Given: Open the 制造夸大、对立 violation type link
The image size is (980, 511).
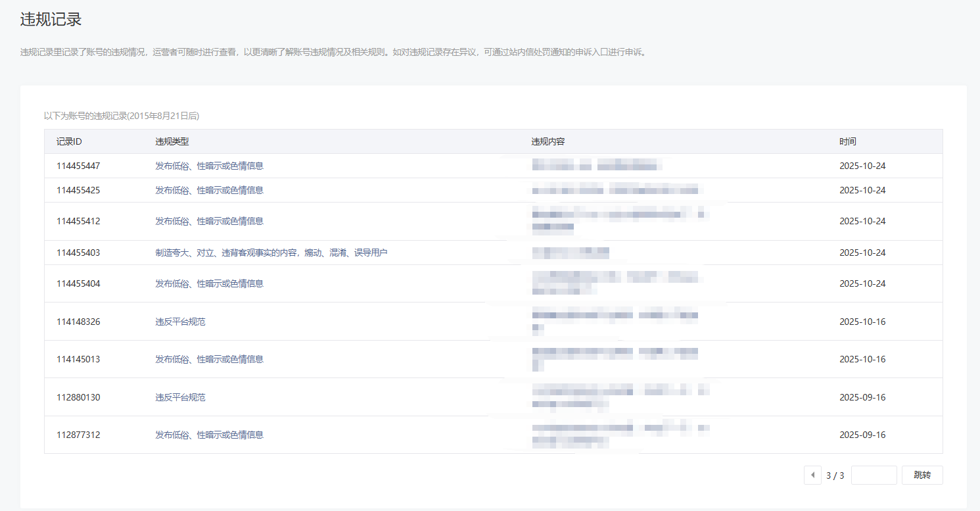Looking at the screenshot, I should click(271, 253).
